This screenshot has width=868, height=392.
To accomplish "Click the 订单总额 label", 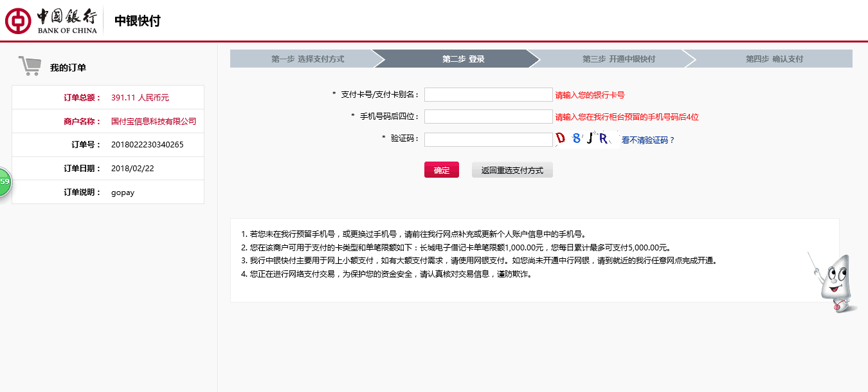I will point(82,97).
